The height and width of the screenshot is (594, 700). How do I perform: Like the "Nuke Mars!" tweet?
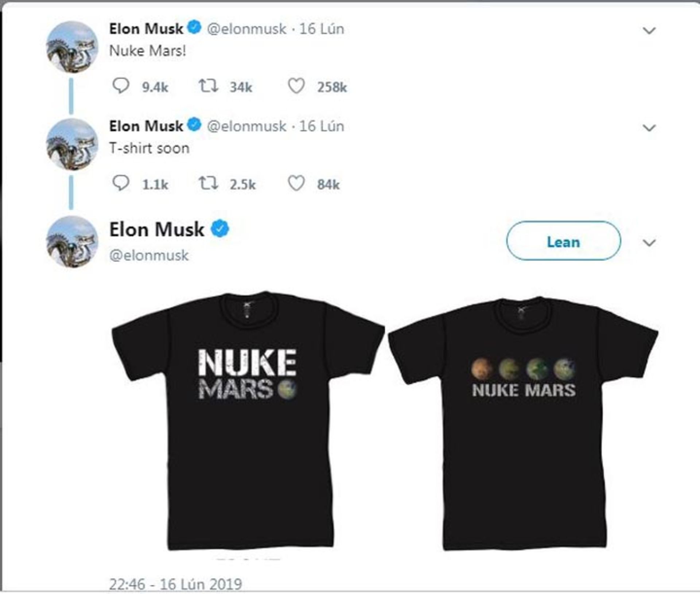click(296, 86)
